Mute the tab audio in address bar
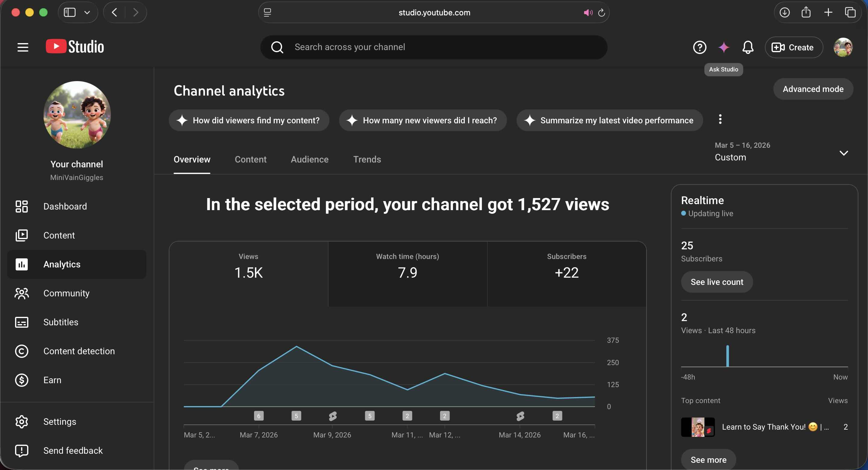Viewport: 868px width, 470px height. (588, 12)
